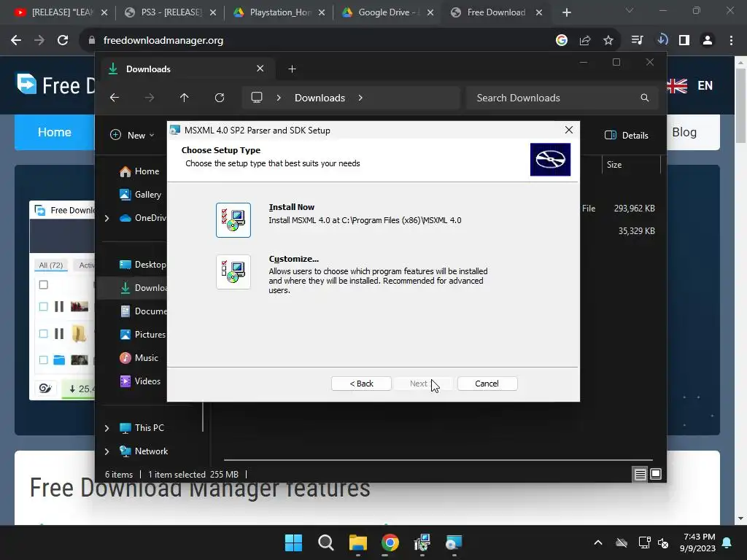Screen dimensions: 747x560
Task: Go back in File Explorer navigation
Action: click(115, 98)
